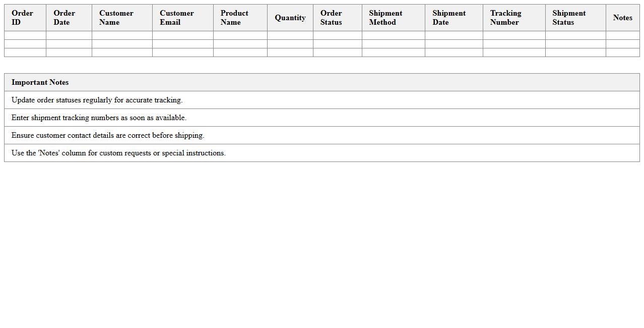This screenshot has width=644, height=328.
Task: Select the Order Date column header
Action: (x=69, y=18)
